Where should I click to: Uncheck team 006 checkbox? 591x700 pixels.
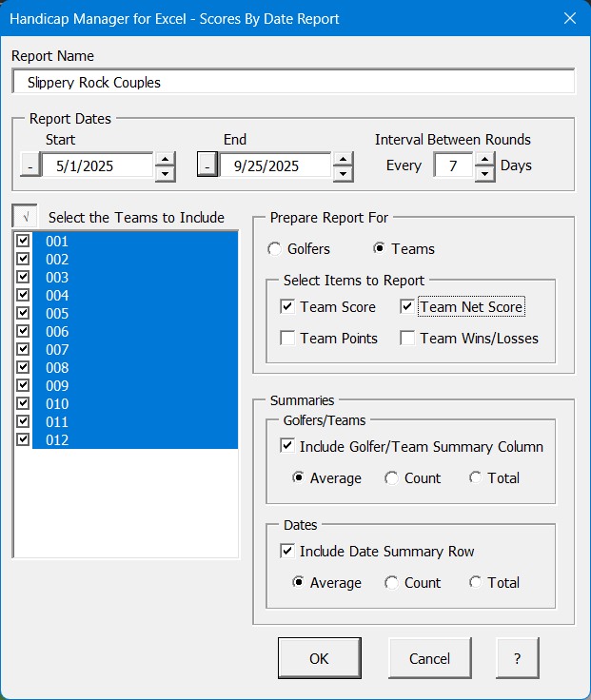pos(23,331)
